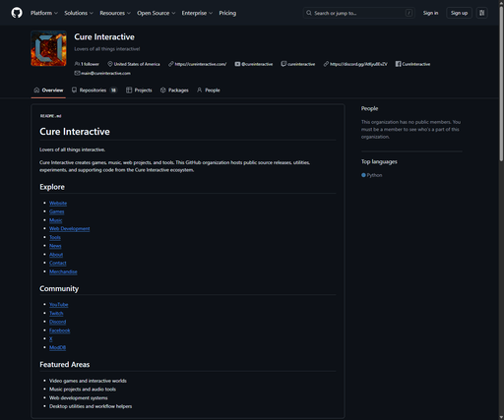
Task: Focus the Search or jump to field
Action: tap(359, 13)
